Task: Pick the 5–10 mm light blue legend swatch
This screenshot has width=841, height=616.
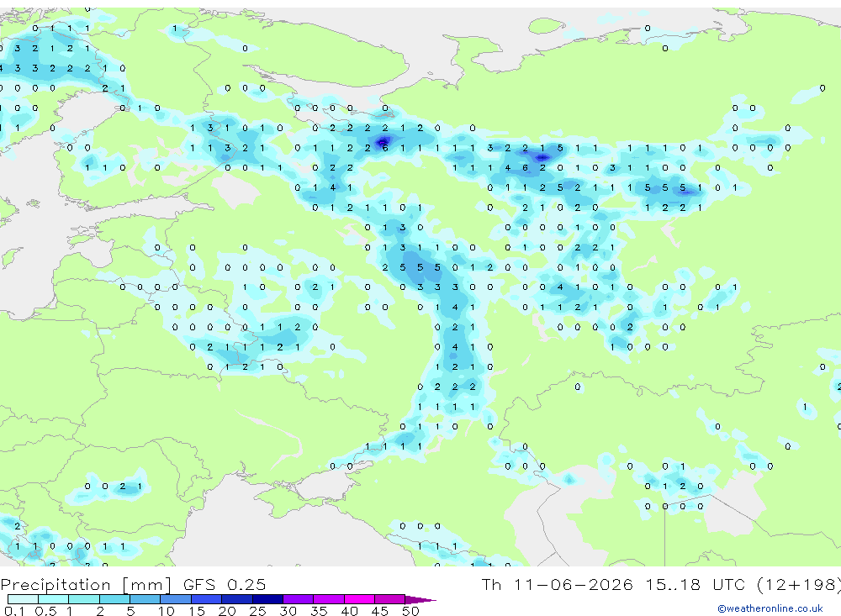Action: point(145,599)
